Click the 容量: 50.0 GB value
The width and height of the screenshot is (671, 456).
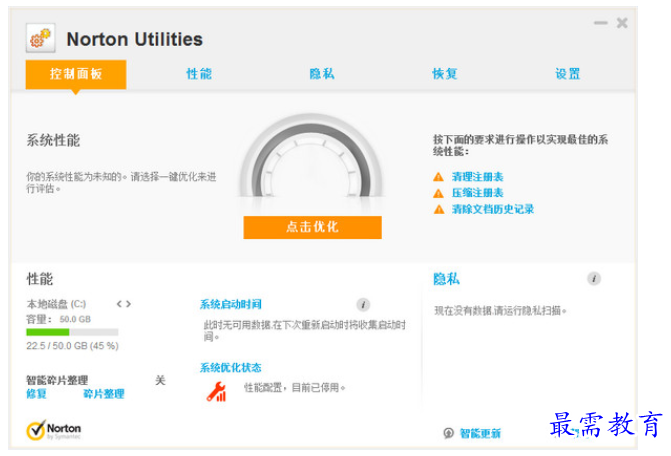tap(75, 319)
